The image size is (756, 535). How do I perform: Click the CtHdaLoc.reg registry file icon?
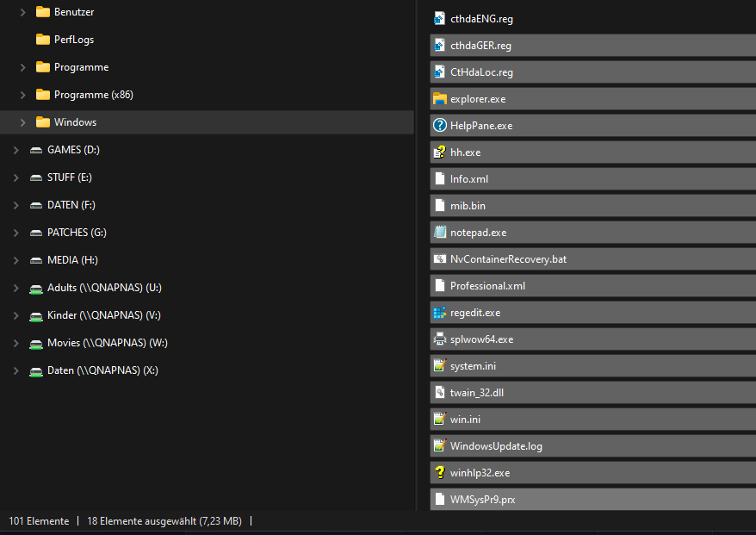pos(439,72)
